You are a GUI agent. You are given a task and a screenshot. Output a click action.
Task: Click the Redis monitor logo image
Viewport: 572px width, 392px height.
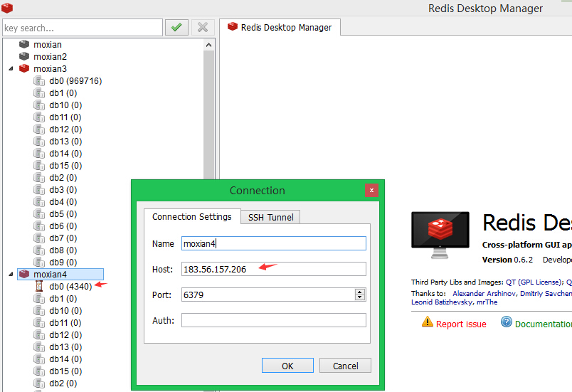[440, 235]
